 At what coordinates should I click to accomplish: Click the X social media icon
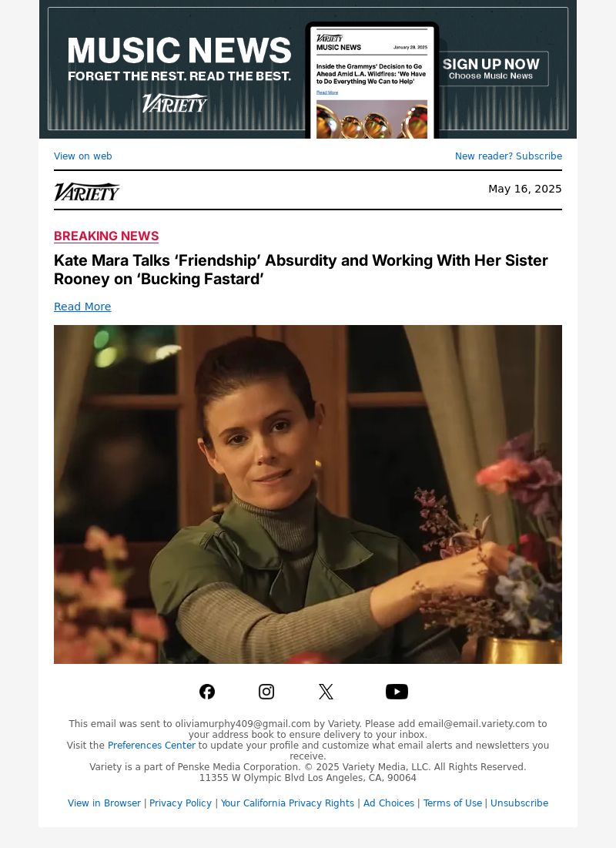(326, 692)
